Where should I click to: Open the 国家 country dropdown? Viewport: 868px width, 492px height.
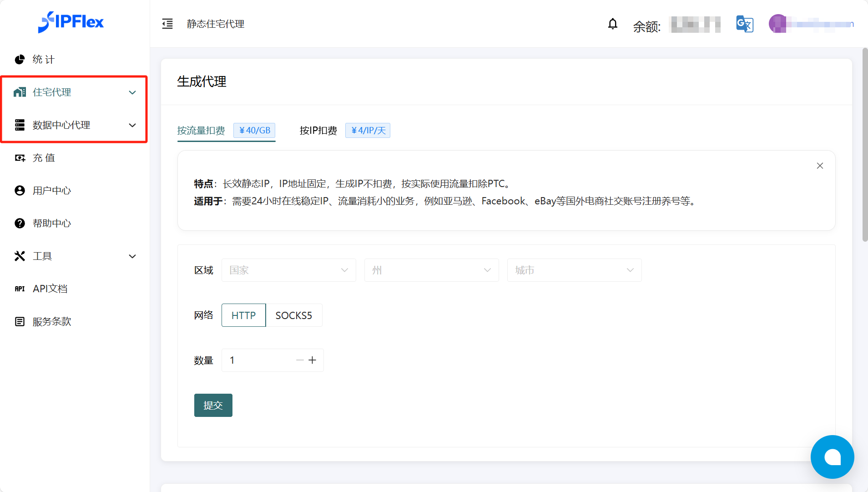(288, 270)
